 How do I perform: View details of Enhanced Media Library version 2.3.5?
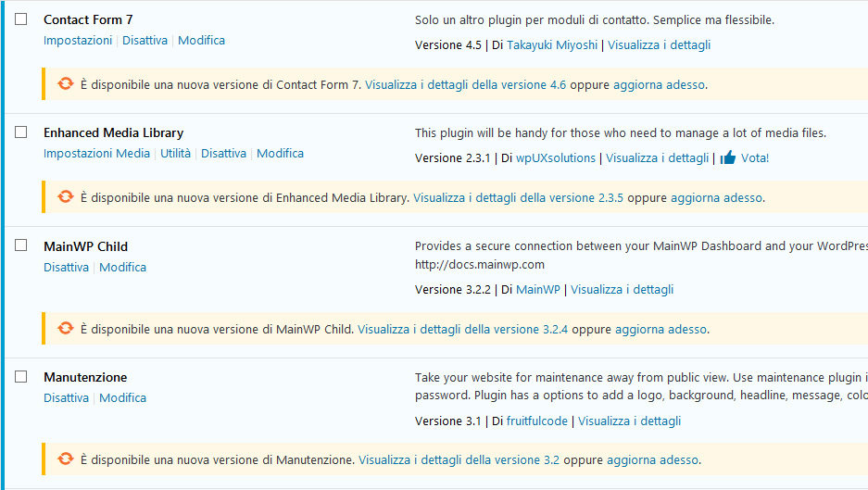518,197
